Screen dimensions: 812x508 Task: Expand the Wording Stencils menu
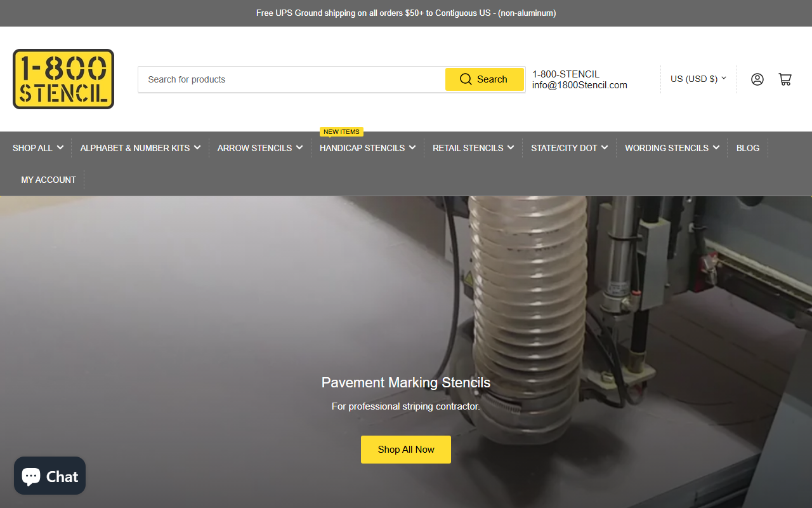672,148
